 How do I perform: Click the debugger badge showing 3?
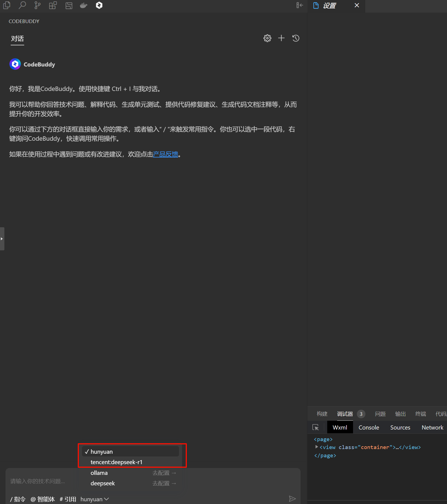coord(361,414)
